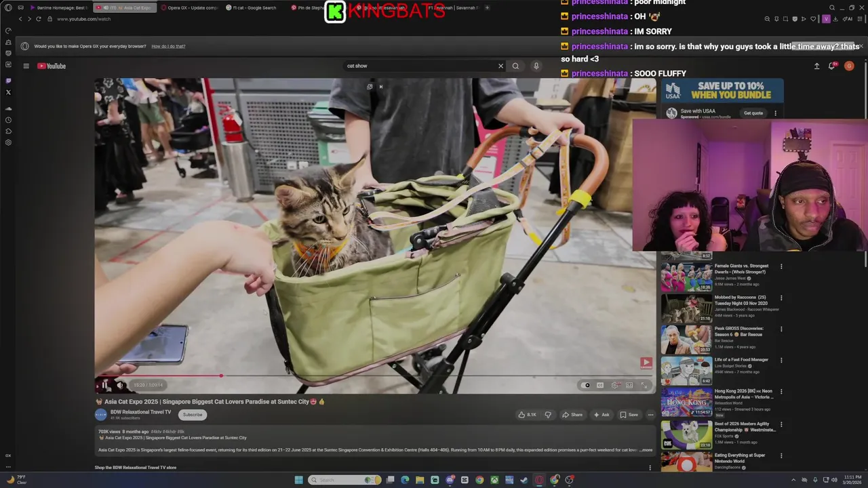
Task: Switch player to theater mode
Action: pyautogui.click(x=629, y=385)
